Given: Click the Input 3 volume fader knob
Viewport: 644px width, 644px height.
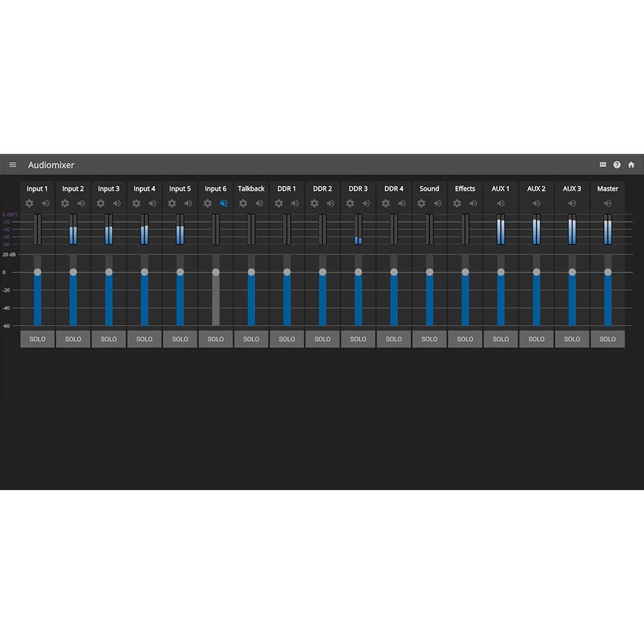Looking at the screenshot, I should (108, 272).
